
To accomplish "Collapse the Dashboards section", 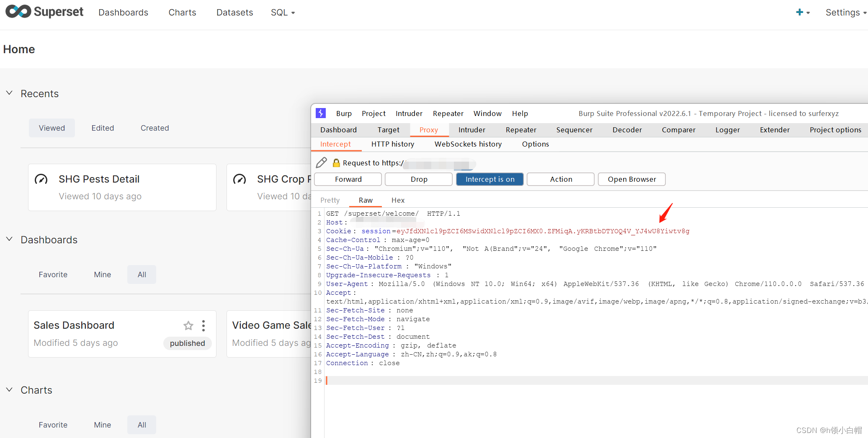I will click(9, 239).
